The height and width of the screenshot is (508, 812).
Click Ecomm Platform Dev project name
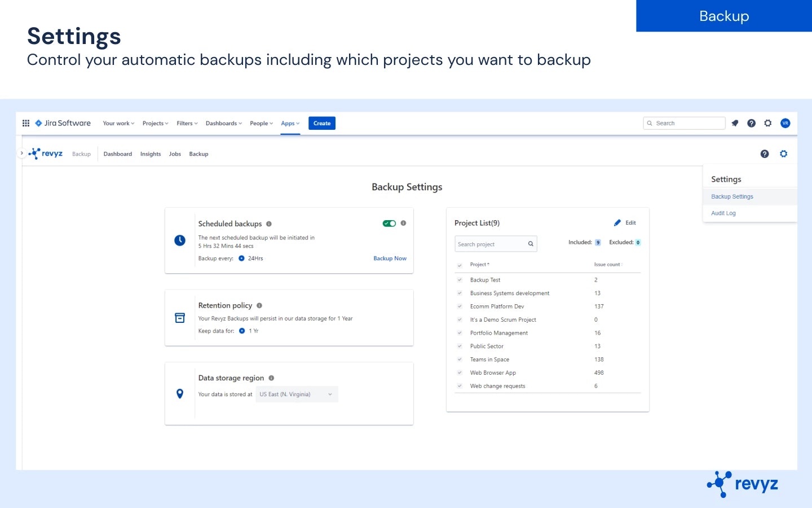(x=497, y=306)
